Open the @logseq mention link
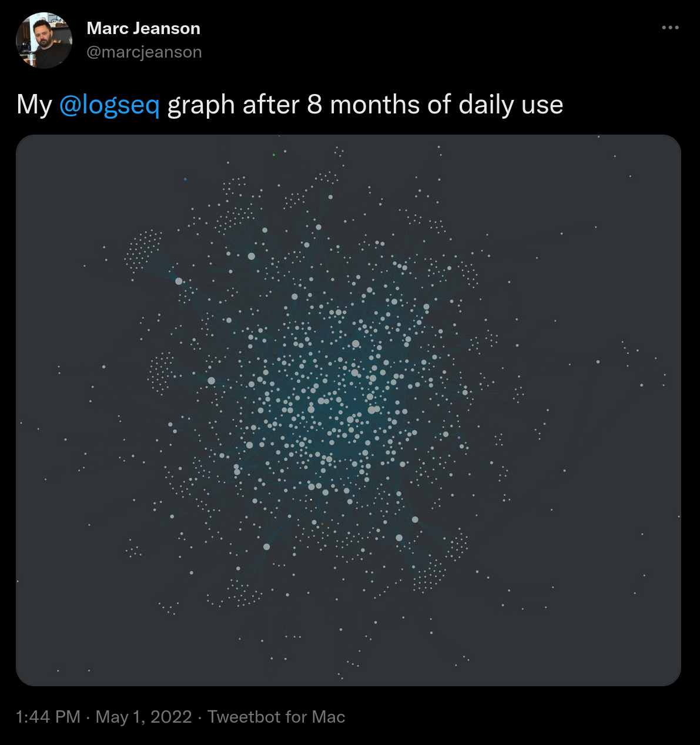 click(x=109, y=105)
